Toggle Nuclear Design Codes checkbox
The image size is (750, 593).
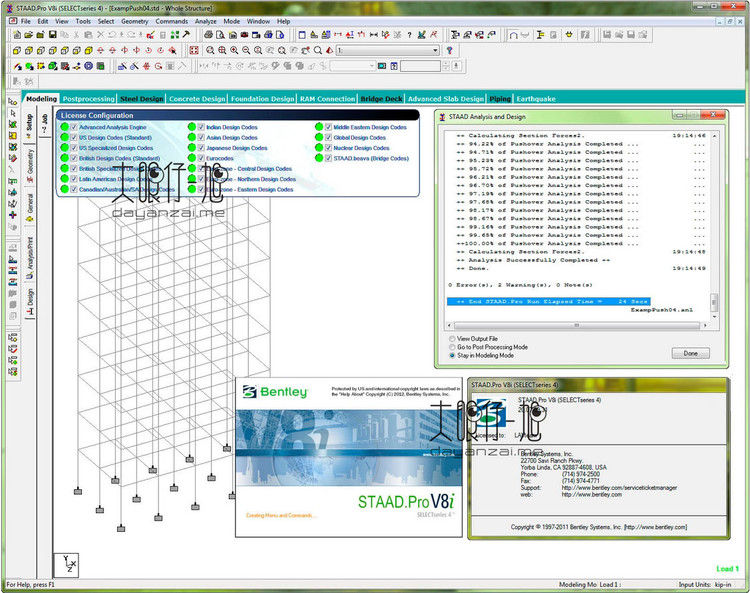(329, 148)
